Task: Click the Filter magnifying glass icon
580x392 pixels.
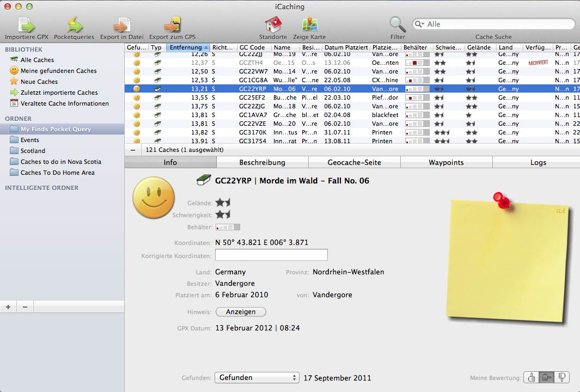Action: [x=398, y=24]
